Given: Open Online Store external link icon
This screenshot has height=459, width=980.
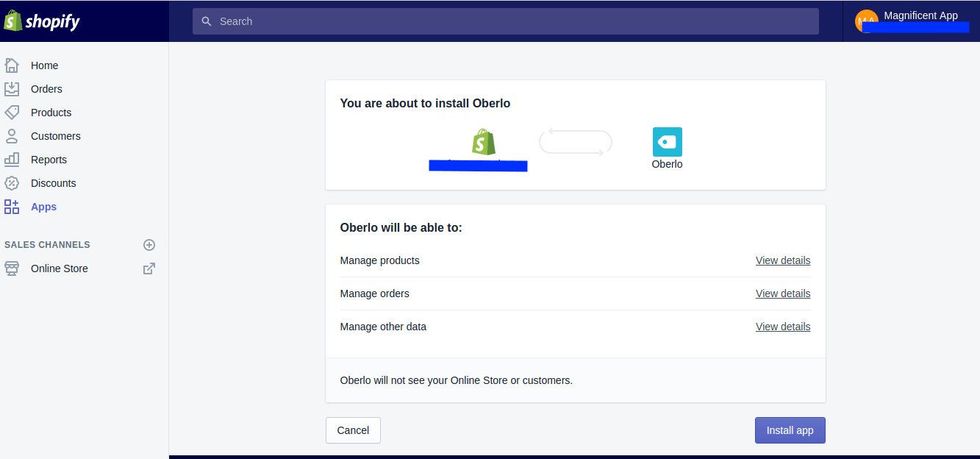Looking at the screenshot, I should click(149, 268).
